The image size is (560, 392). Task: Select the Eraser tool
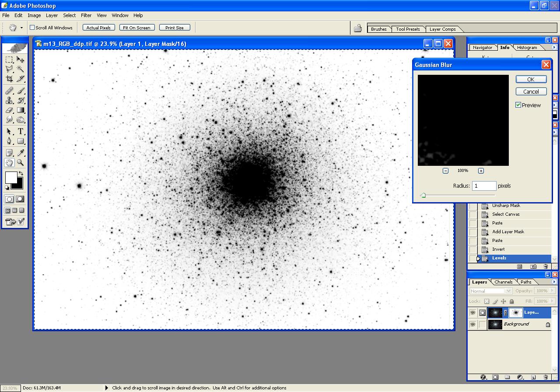[x=9, y=110]
